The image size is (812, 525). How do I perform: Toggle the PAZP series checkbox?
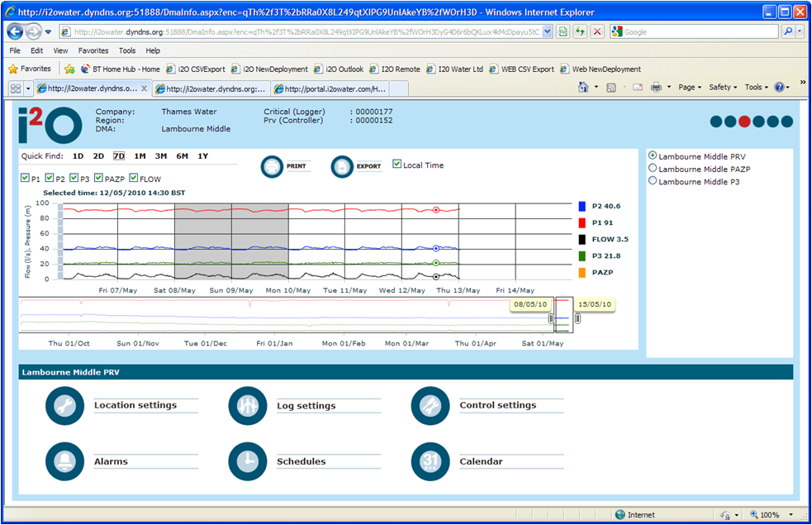click(98, 179)
